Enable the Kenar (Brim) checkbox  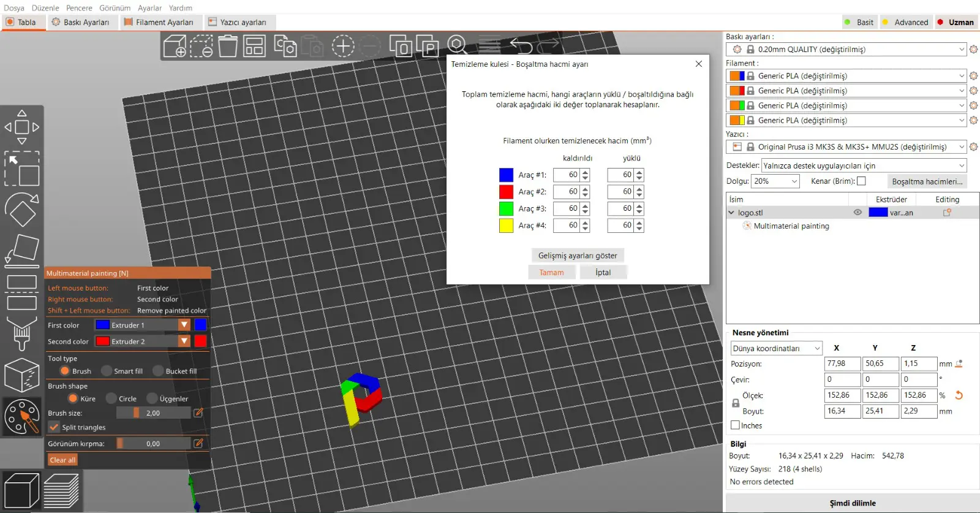861,181
